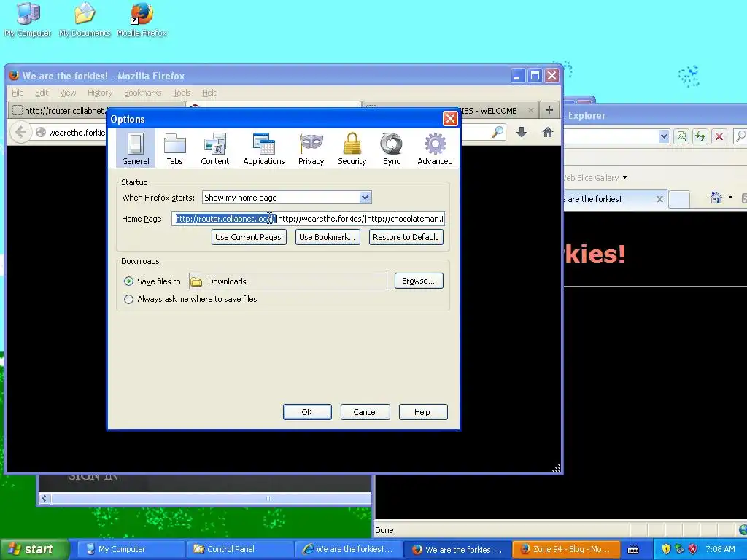Click Cancel in the Options dialog
This screenshot has height=560, width=747.
pyautogui.click(x=365, y=412)
